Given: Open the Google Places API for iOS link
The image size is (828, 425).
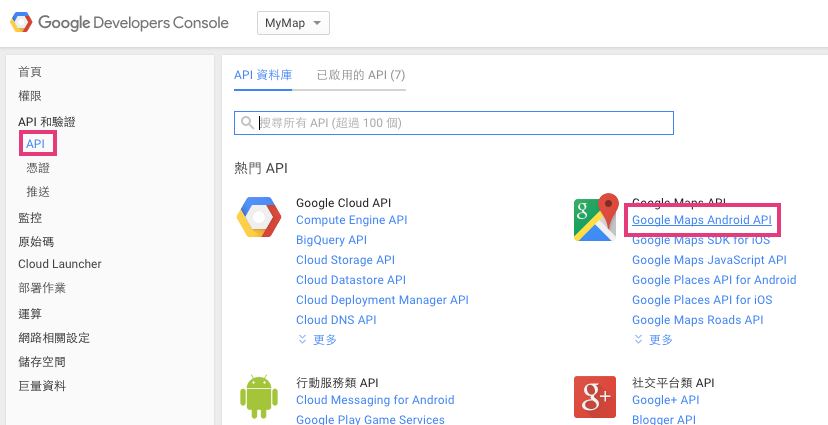Looking at the screenshot, I should click(x=702, y=300).
